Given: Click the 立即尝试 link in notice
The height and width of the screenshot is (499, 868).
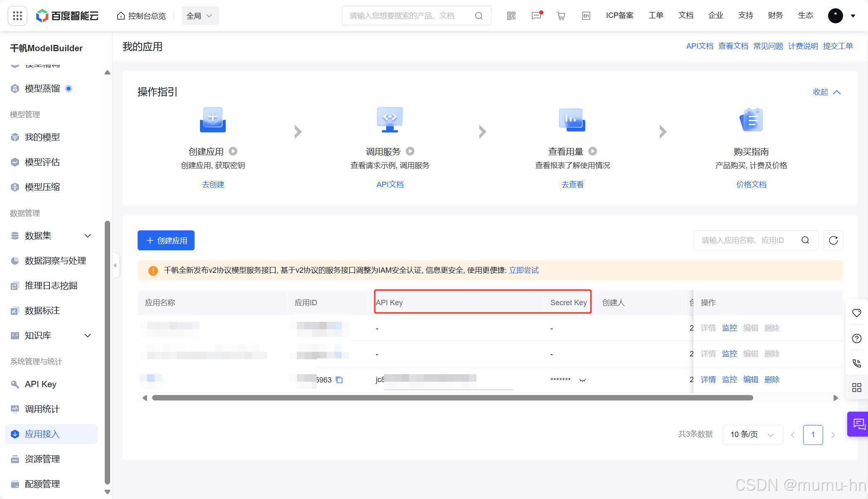Looking at the screenshot, I should 524,270.
